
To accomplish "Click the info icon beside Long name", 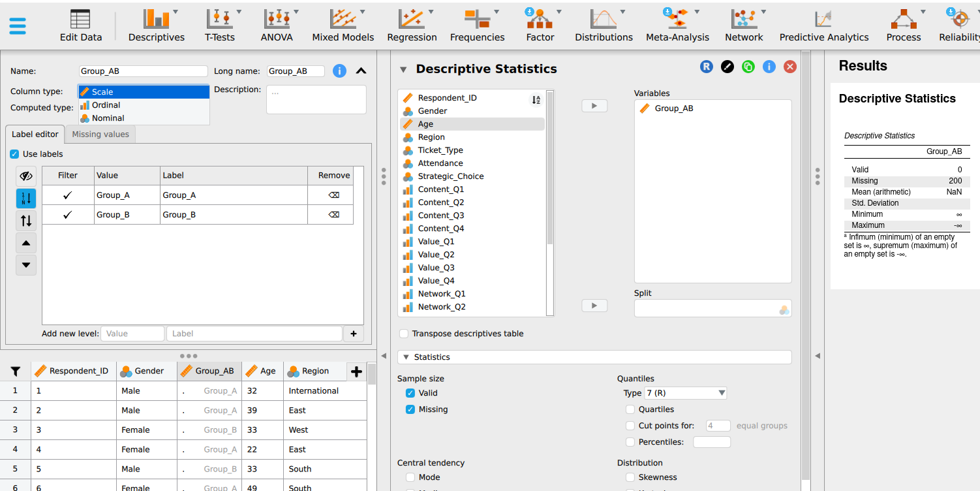I will 339,71.
